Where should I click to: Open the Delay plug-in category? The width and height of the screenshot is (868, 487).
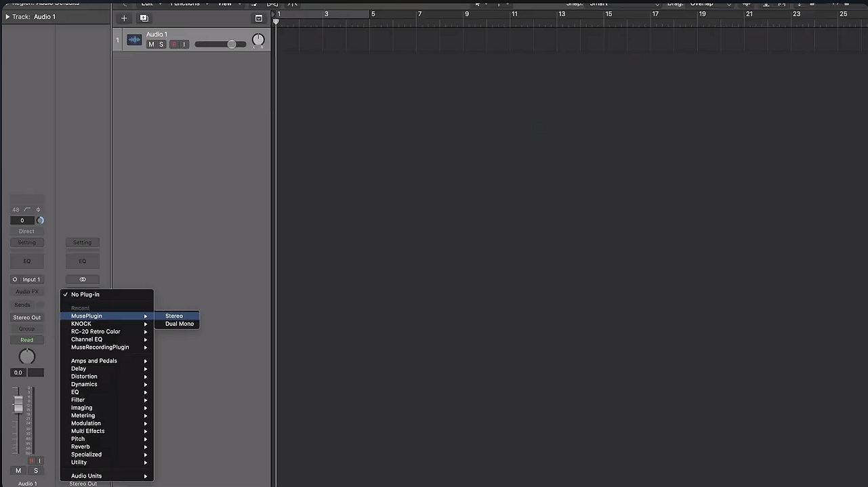107,368
